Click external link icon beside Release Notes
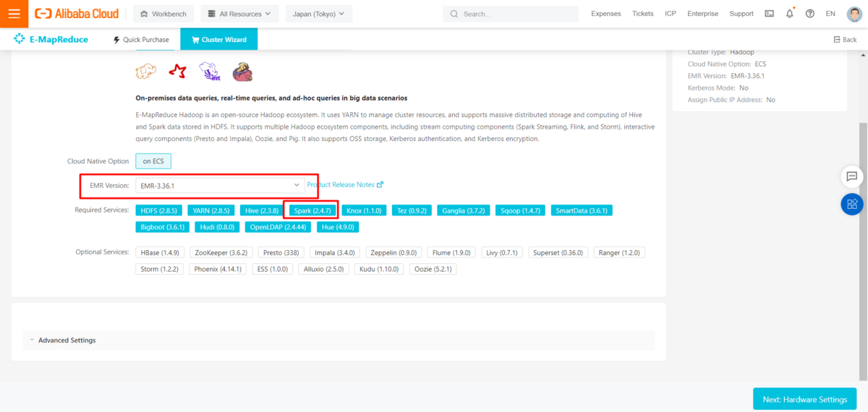This screenshot has width=868, height=412. tap(380, 185)
